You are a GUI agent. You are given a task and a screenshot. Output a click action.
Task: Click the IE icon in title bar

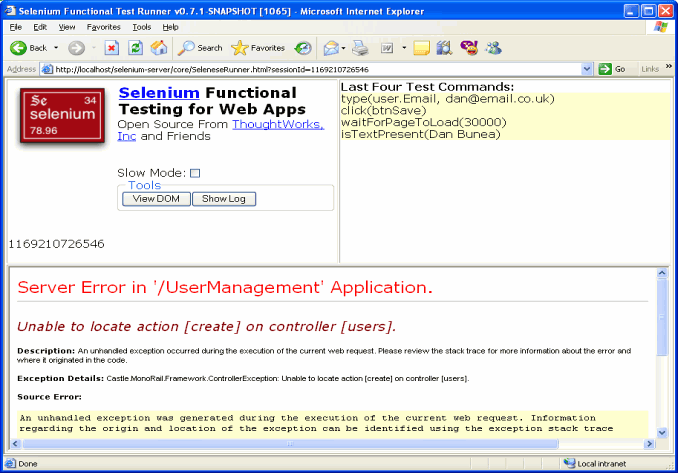pos(10,10)
